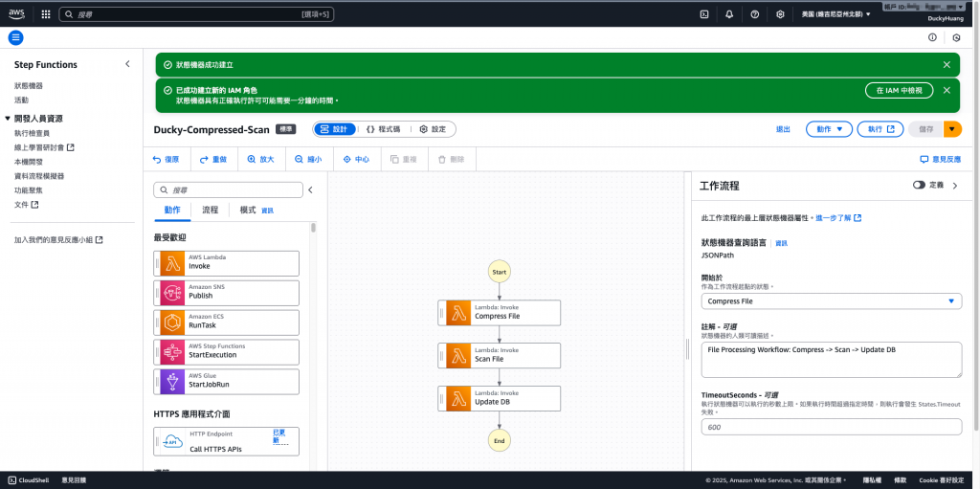Click the info circle icon below header
This screenshot has width=980, height=489.
point(932,37)
